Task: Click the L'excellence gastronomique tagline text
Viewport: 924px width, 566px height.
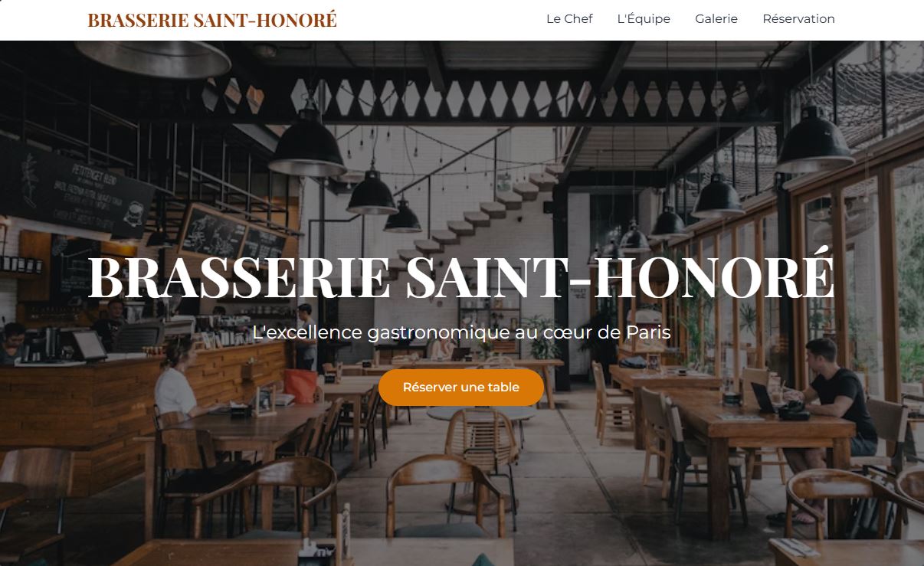Action: [x=461, y=332]
